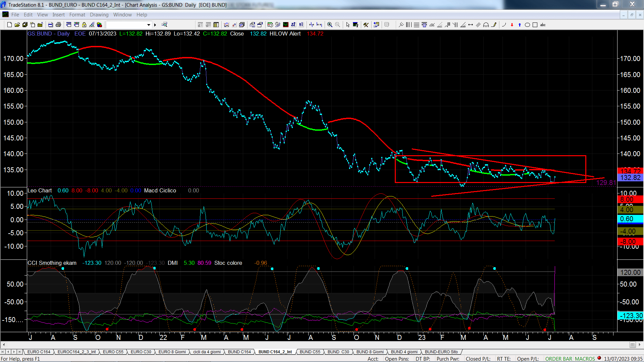Open the Window menu
644x362 pixels.
(x=122, y=15)
